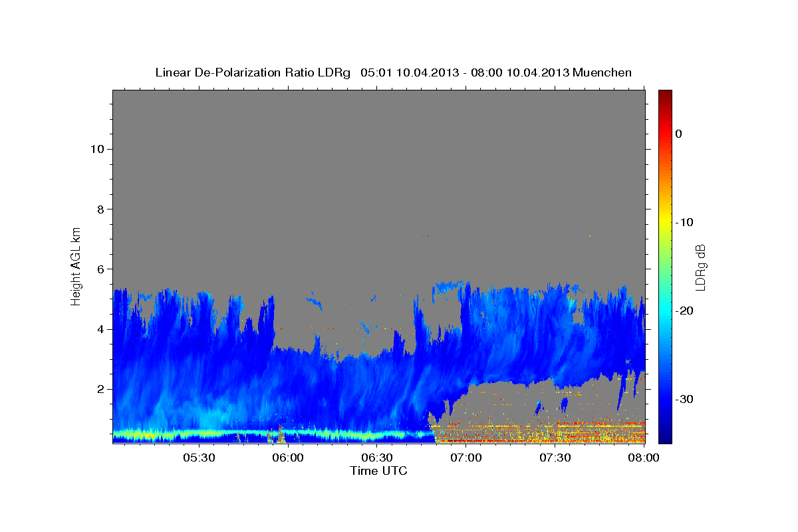
Task: Click the colorbar value -20
Action: pyautogui.click(x=685, y=311)
